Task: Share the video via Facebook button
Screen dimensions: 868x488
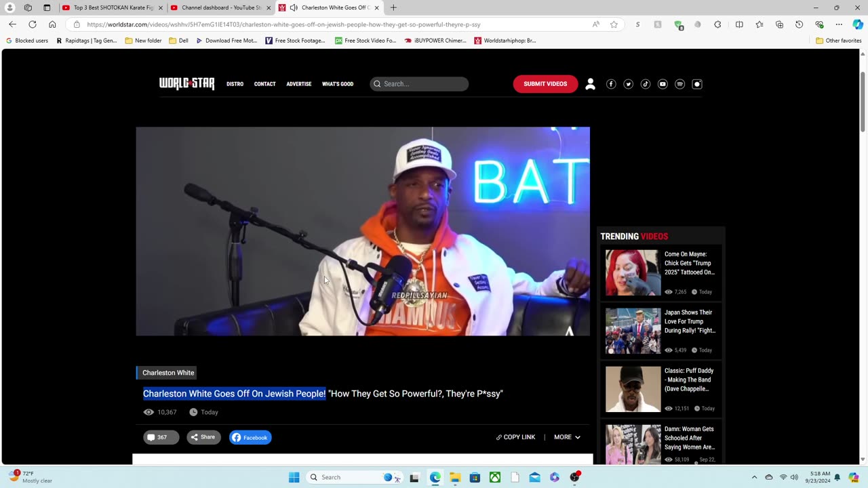Action: click(250, 437)
